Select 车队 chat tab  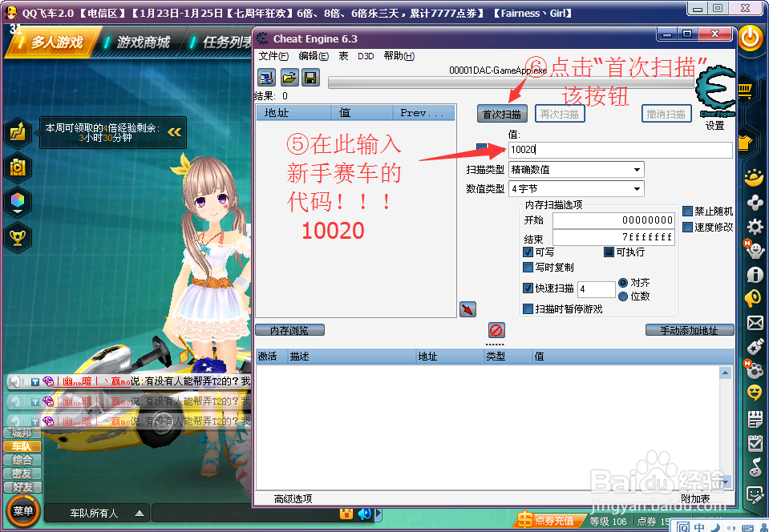[22, 446]
